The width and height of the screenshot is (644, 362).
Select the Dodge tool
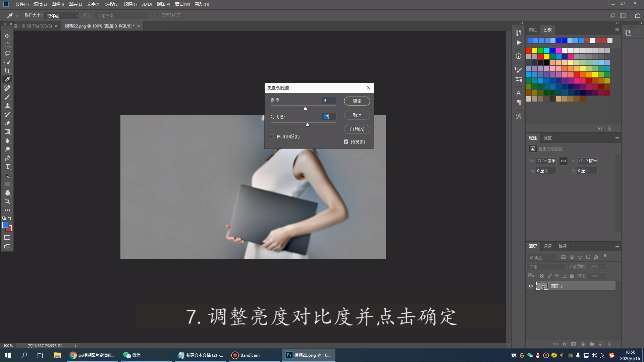(7, 149)
